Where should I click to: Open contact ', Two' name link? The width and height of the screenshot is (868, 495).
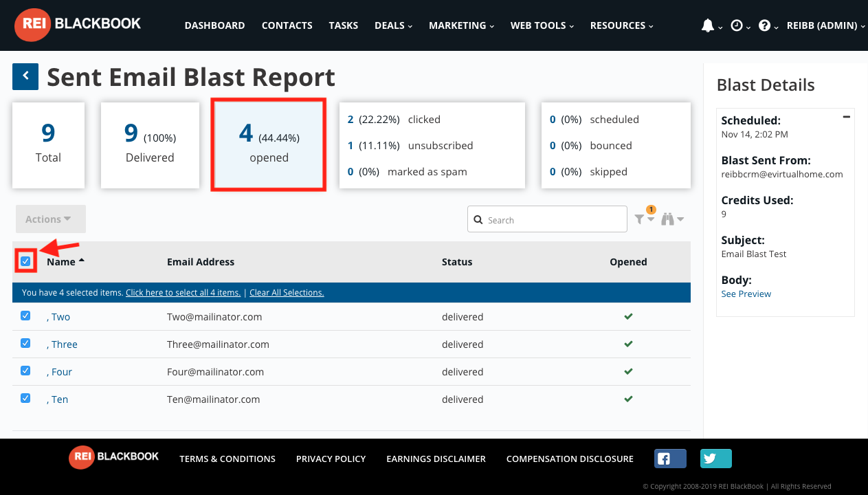point(58,317)
